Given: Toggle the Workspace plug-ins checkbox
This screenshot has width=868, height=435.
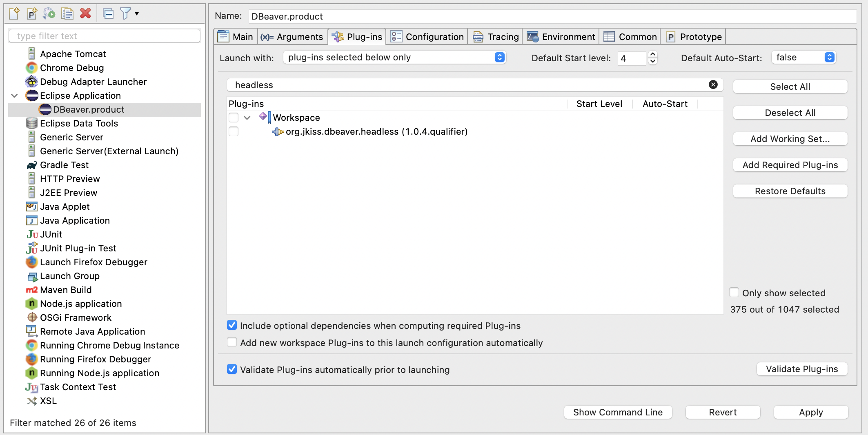Looking at the screenshot, I should coord(234,118).
